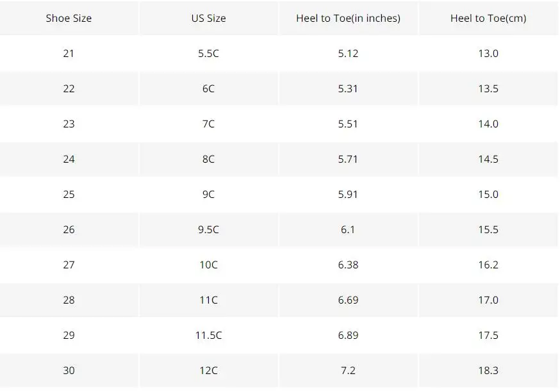The height and width of the screenshot is (392, 560).
Task: Select the 5.5C US size cell
Action: [x=209, y=53]
